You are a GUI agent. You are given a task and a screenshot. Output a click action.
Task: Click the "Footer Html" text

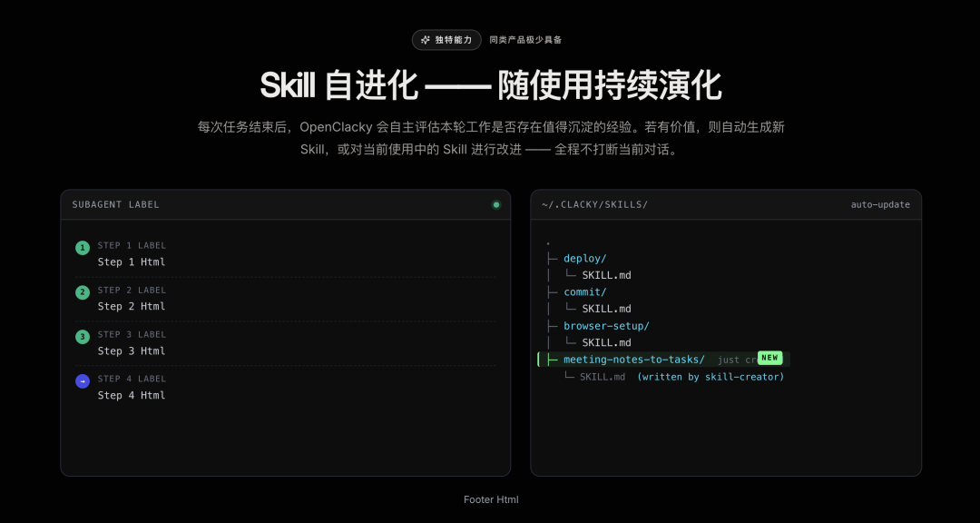491,500
